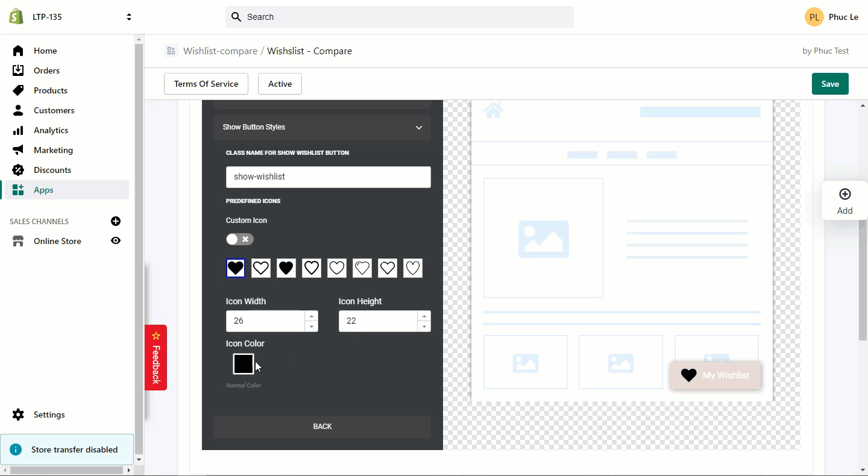Click the Icon Height input field
This screenshot has height=476, width=868.
pos(378,321)
